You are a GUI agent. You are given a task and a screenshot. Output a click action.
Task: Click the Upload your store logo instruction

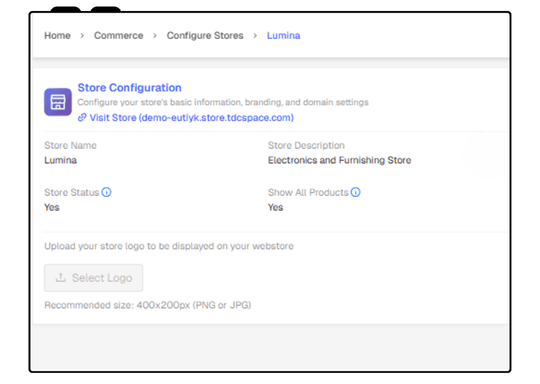(169, 246)
